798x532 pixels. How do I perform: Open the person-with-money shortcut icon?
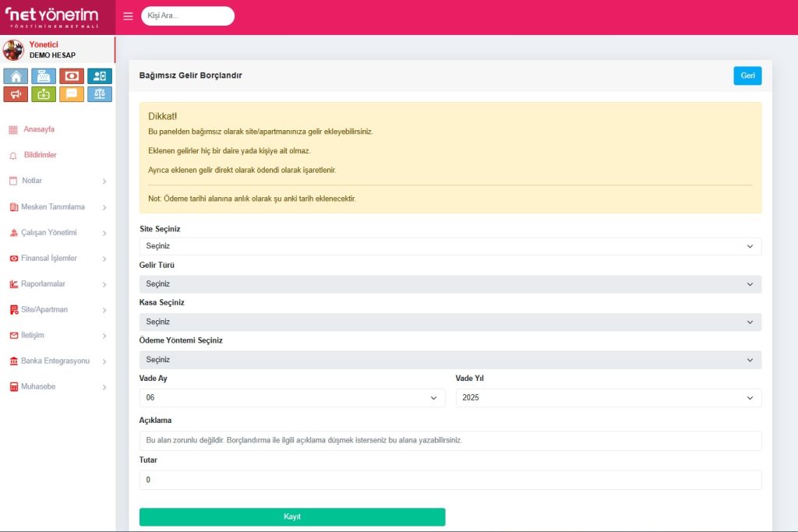100,76
